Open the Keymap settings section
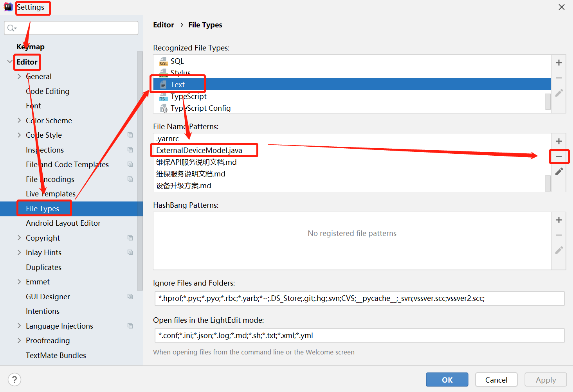 point(30,47)
